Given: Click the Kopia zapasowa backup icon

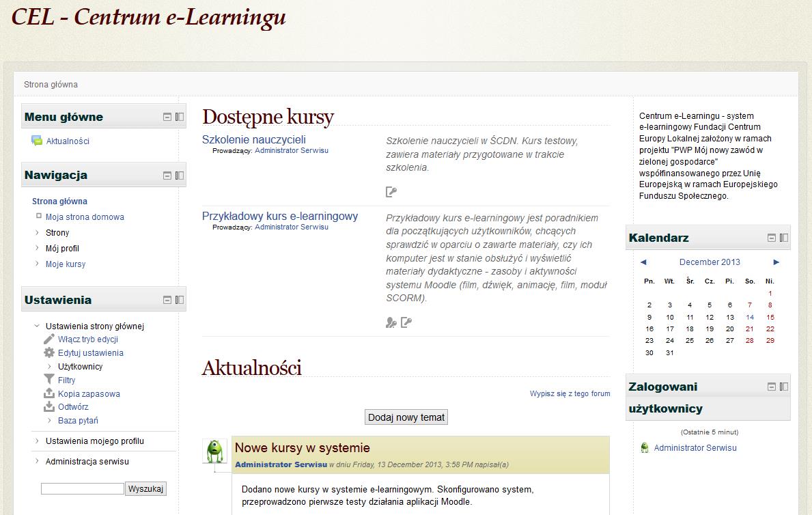Looking at the screenshot, I should (x=49, y=393).
